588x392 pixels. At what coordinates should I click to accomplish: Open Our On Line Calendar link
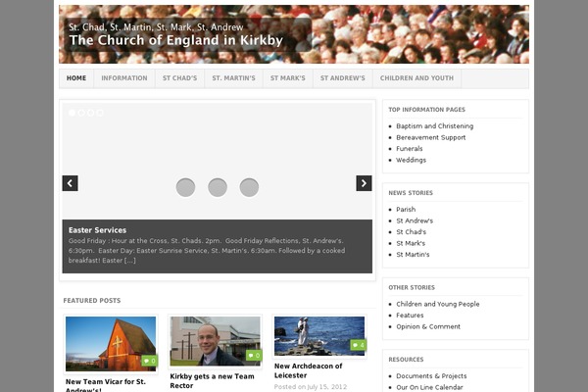click(429, 387)
